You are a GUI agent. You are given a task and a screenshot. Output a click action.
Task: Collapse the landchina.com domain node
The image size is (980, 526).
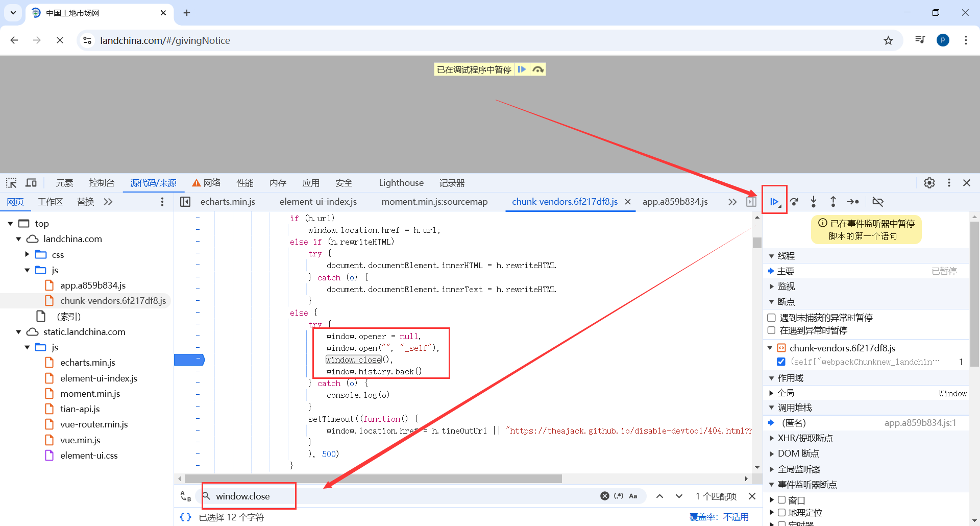point(18,239)
